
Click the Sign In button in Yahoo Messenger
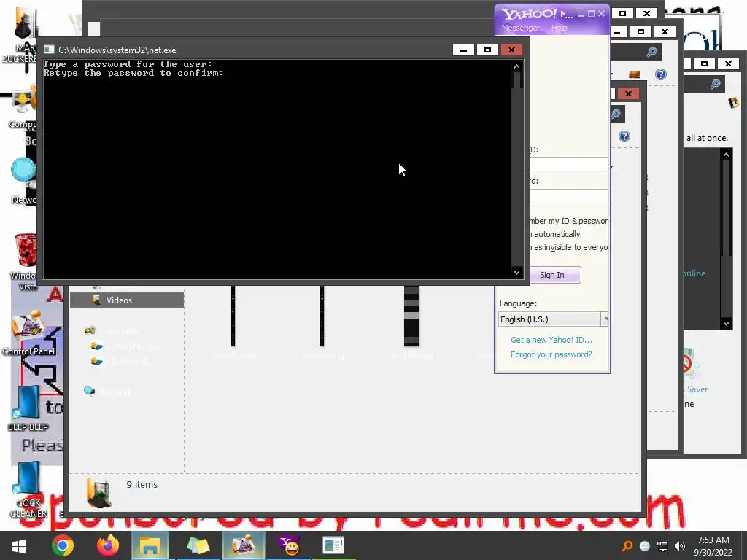tap(554, 275)
